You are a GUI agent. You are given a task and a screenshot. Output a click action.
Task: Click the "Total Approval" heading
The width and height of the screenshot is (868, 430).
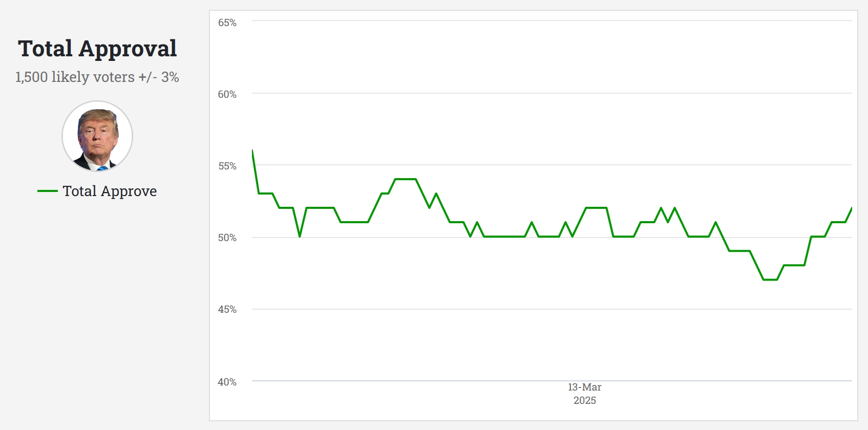tap(97, 49)
